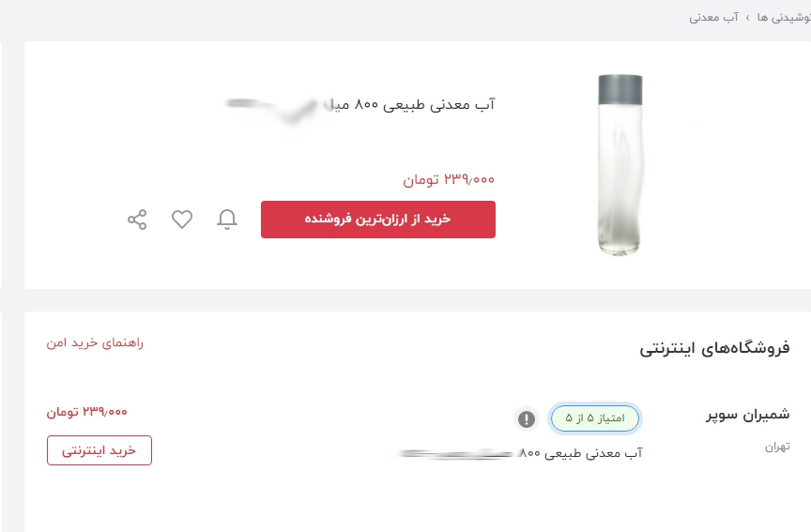
Task: Open the شمیران سوپر seller page
Action: tap(747, 415)
